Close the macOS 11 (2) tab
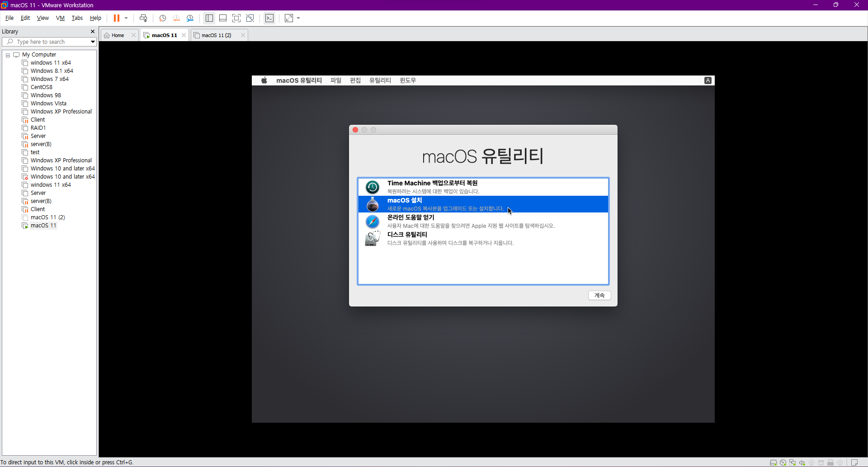This screenshot has height=467, width=868. pyautogui.click(x=243, y=35)
